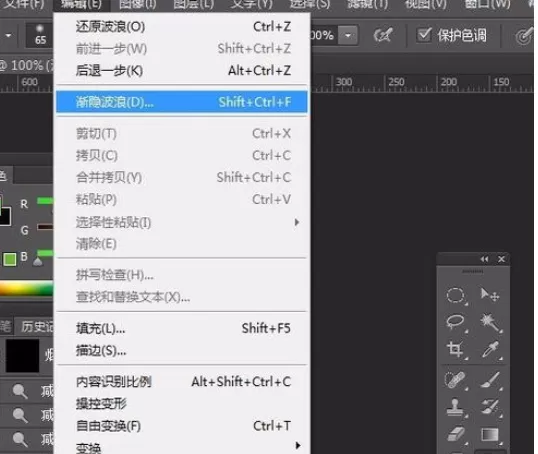Choose 自由变换(F) menu item

pos(182,426)
